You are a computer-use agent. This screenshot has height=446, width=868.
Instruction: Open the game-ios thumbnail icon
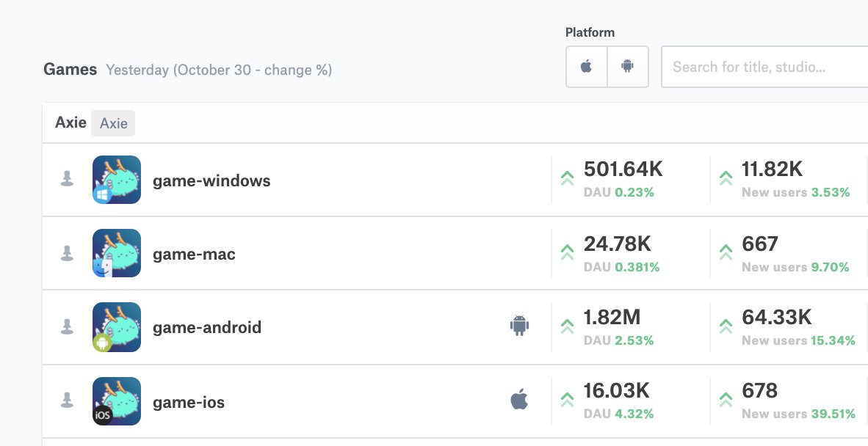click(117, 401)
